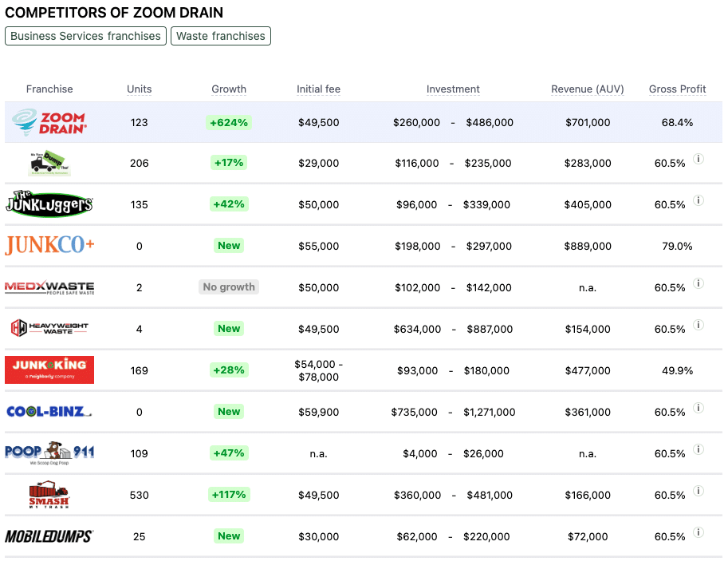Click the 169 units value

click(140, 370)
